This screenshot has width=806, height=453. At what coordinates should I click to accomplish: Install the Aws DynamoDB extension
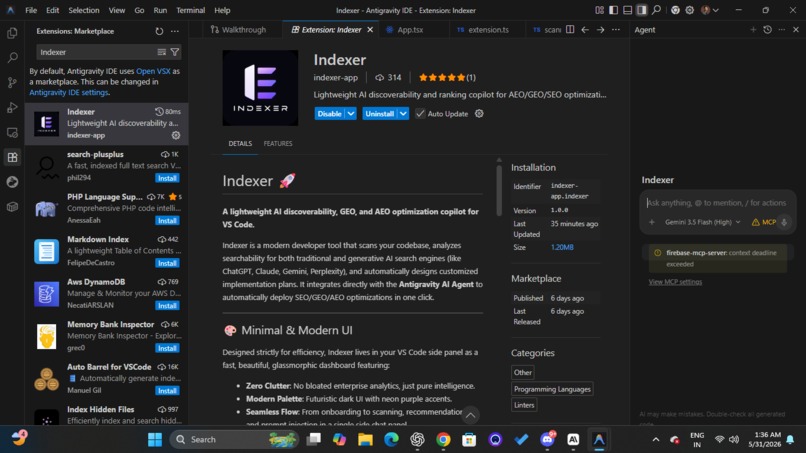click(x=167, y=305)
